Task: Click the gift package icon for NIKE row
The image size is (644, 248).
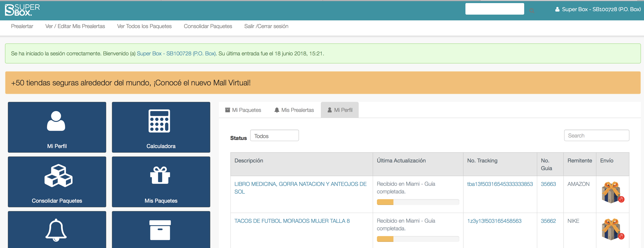Action: click(613, 229)
